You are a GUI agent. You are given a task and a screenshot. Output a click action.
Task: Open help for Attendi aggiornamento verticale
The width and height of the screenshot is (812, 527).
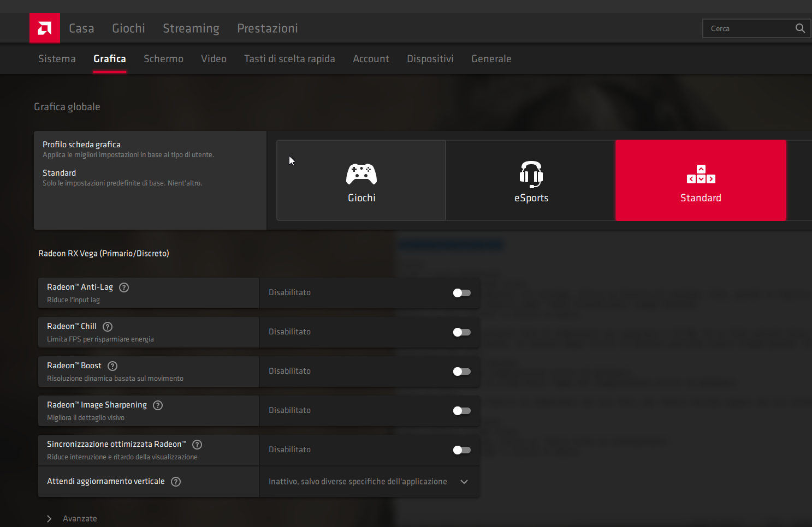click(176, 482)
